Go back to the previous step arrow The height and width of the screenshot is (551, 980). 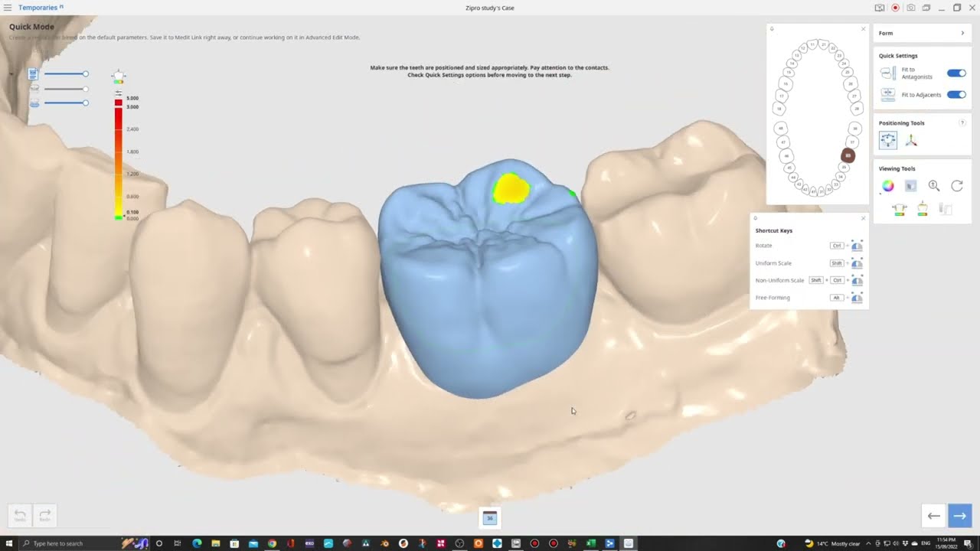934,515
